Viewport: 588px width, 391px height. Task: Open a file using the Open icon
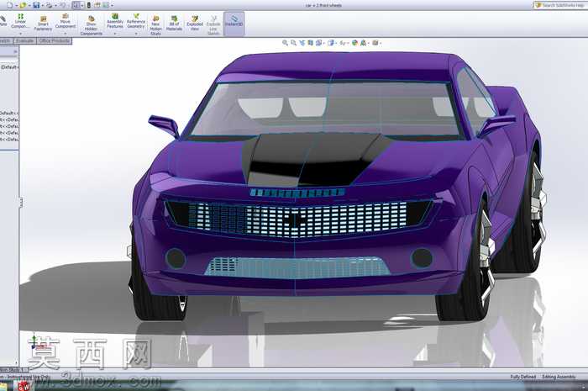pos(23,5)
